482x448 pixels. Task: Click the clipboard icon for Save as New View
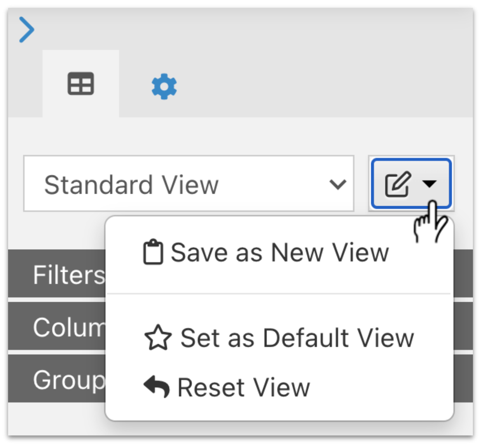(153, 252)
